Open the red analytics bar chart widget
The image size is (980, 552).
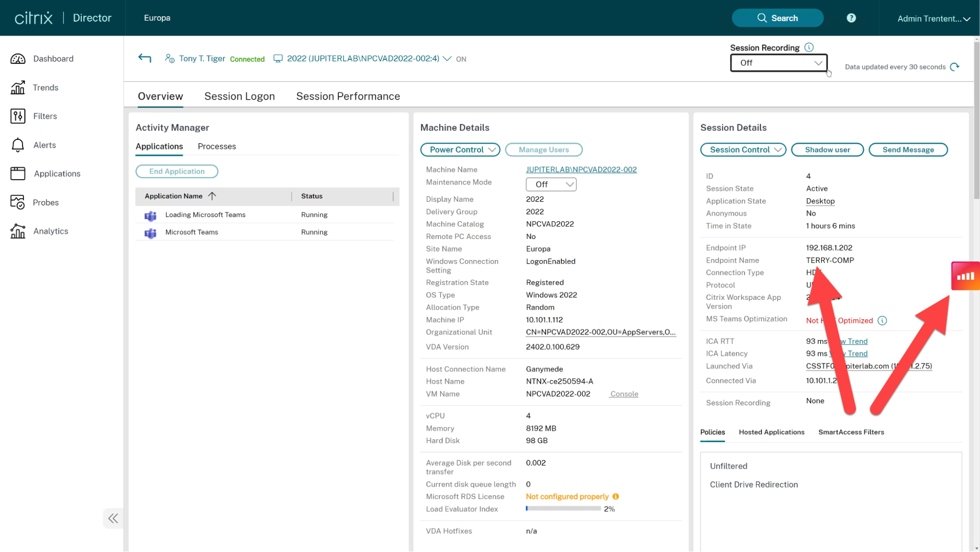pyautogui.click(x=965, y=276)
